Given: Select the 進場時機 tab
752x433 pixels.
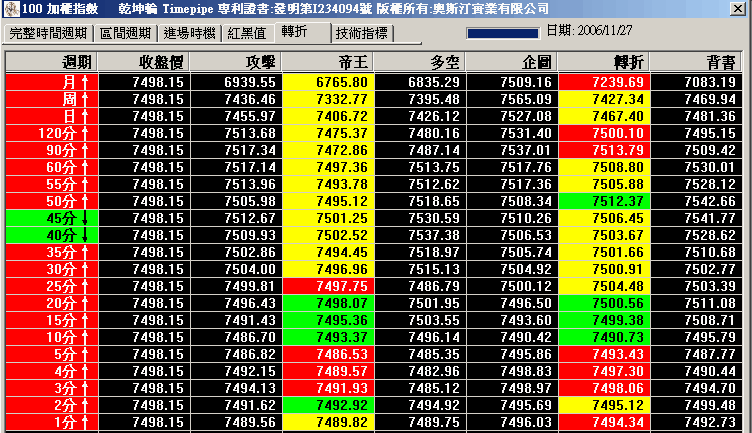Looking at the screenshot, I should coord(190,33).
